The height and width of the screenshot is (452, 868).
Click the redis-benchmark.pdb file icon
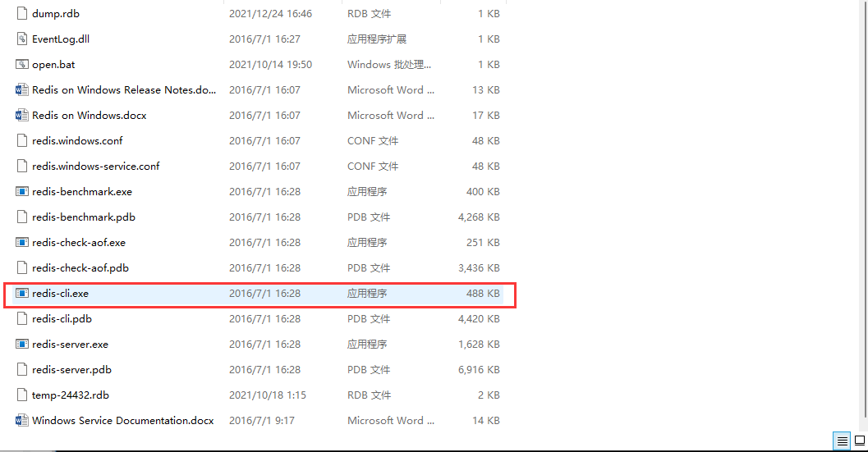[21, 217]
